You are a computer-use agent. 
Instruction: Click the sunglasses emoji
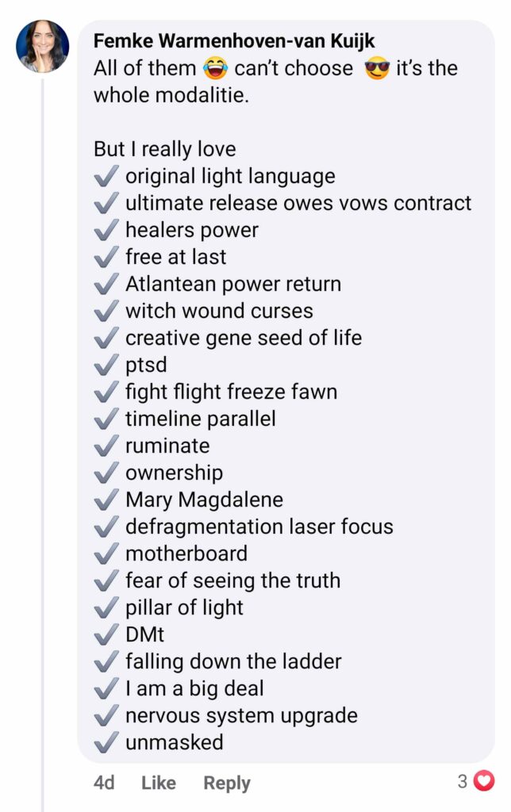[377, 68]
